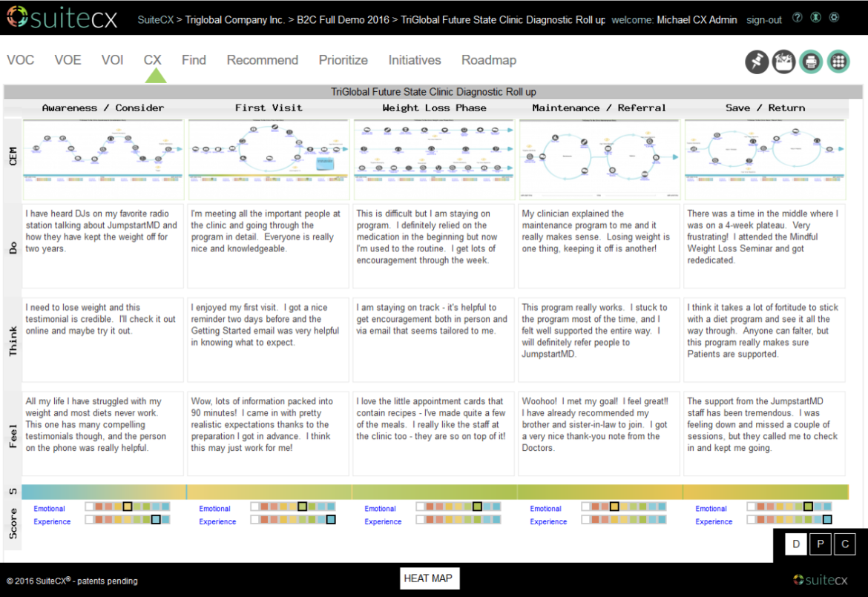This screenshot has width=868, height=597.
Task: Click the pushpin annotation icon
Action: 756,62
